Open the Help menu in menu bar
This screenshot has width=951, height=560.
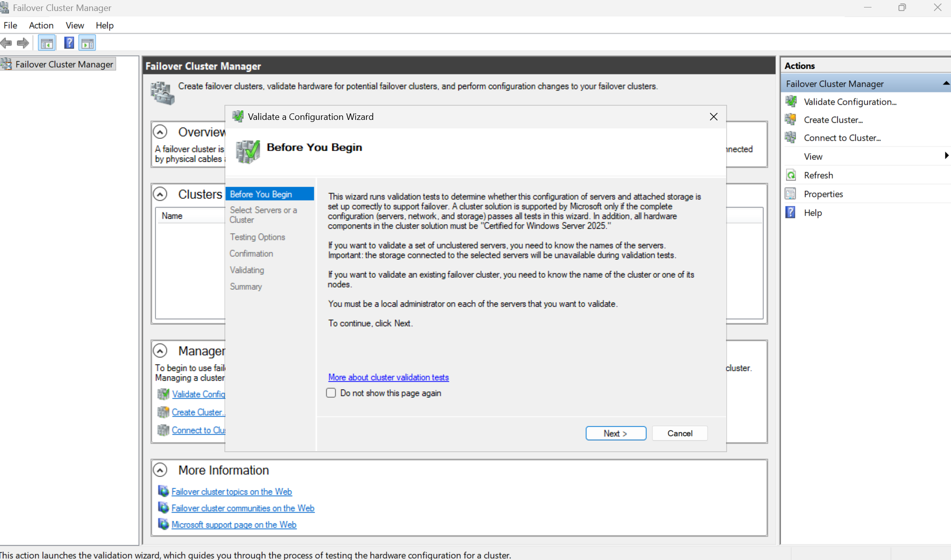coord(104,25)
